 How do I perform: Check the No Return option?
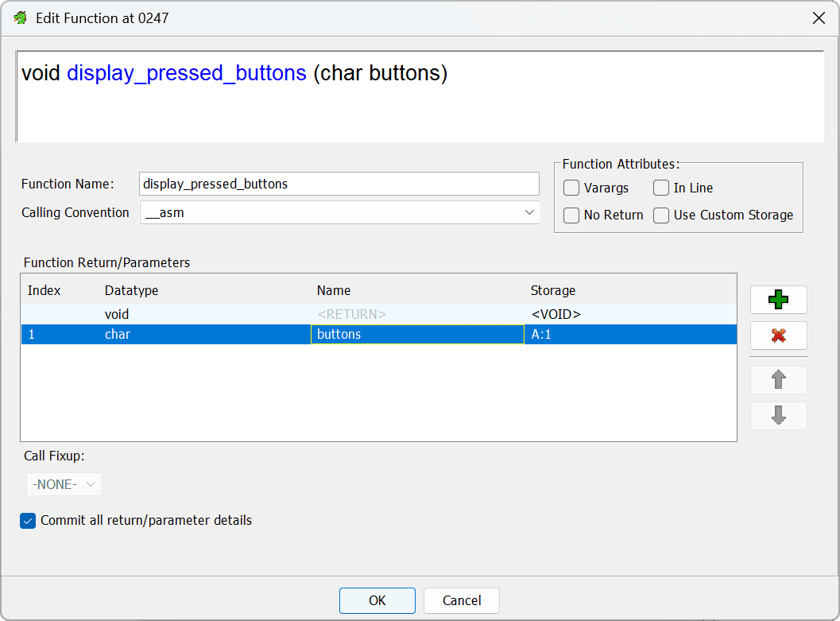click(571, 215)
